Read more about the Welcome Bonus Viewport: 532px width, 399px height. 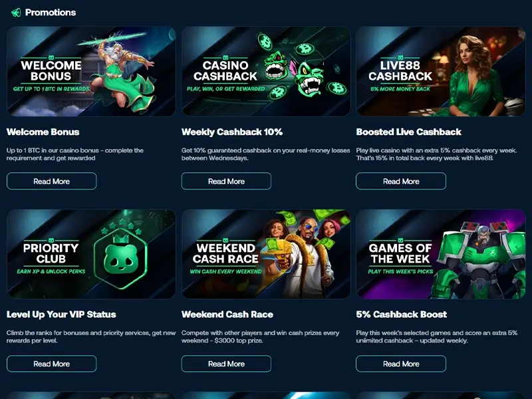52,181
